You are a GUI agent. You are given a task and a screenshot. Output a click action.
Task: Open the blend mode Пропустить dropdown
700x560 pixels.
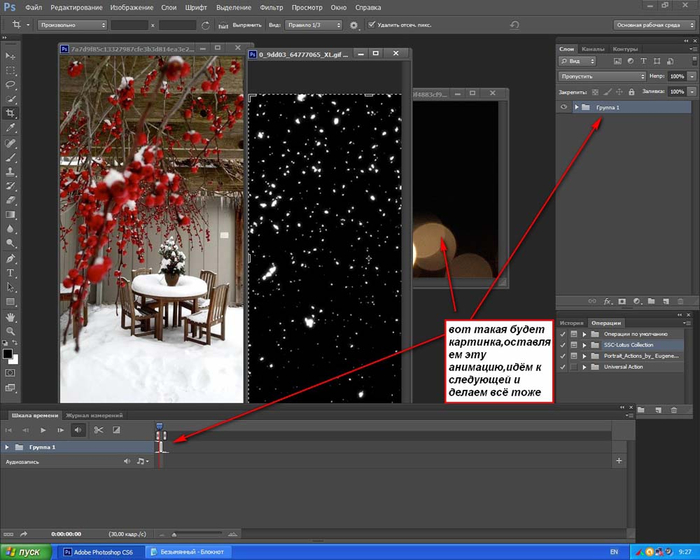coord(602,76)
